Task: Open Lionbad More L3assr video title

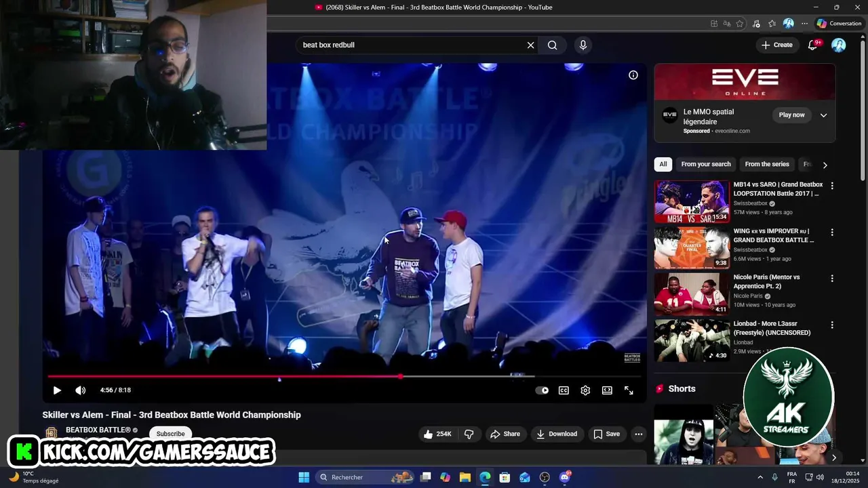Action: [x=772, y=328]
